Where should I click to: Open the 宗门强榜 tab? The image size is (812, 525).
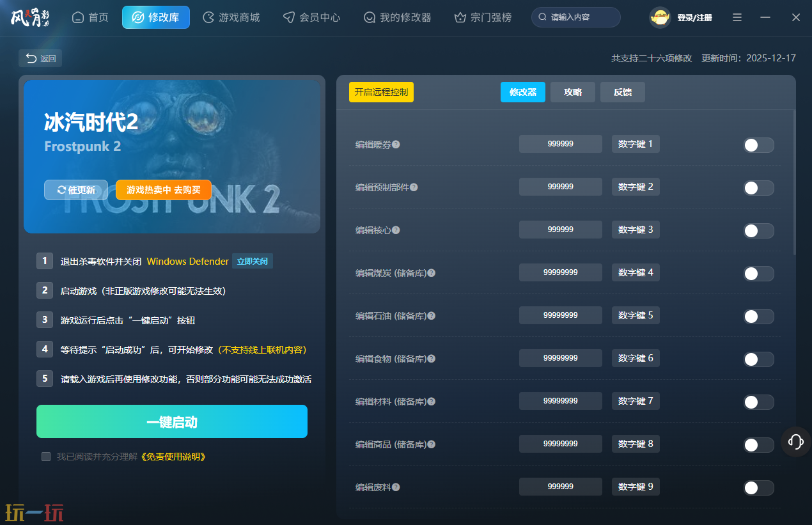point(483,17)
